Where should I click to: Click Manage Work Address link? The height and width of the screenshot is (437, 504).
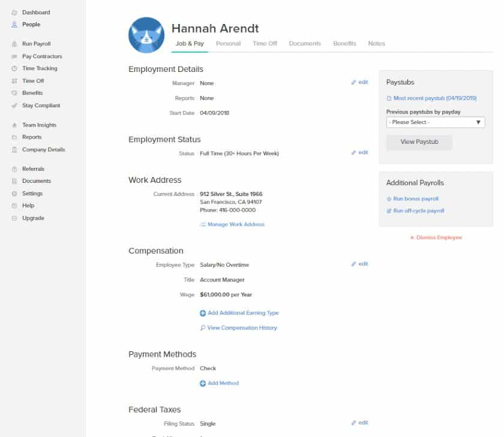236,224
